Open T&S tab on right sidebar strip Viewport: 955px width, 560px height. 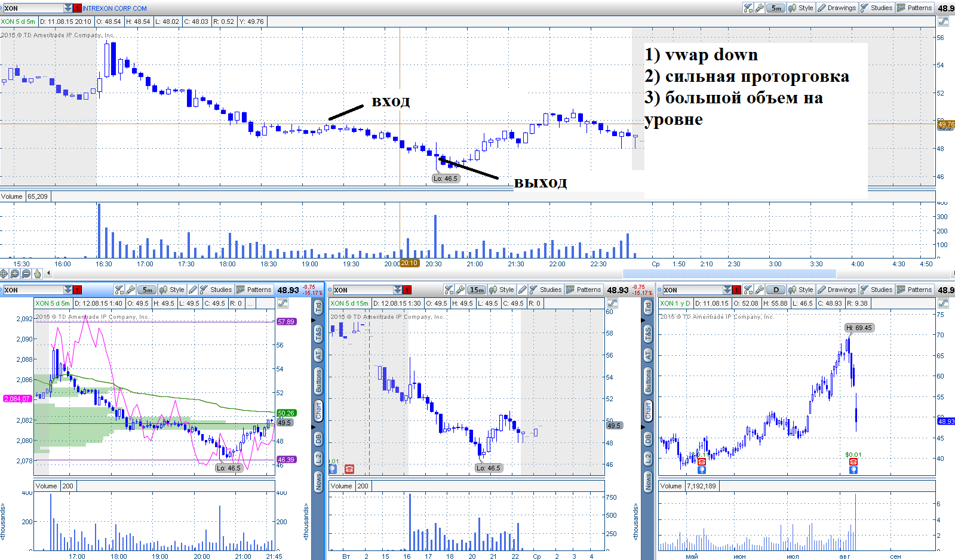(x=648, y=334)
